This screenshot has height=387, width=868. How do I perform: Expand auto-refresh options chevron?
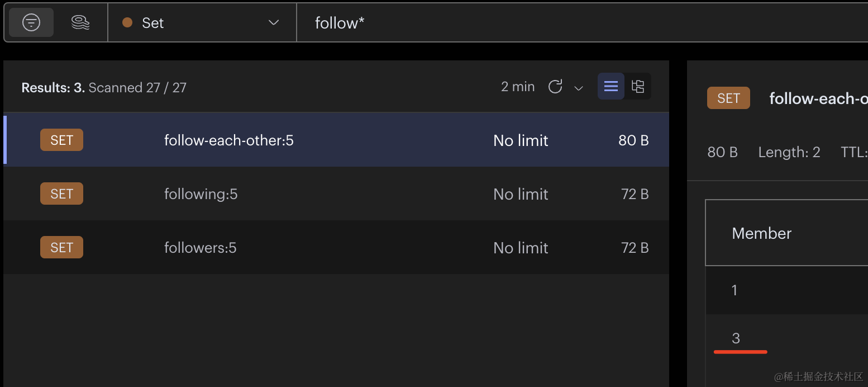(x=579, y=88)
